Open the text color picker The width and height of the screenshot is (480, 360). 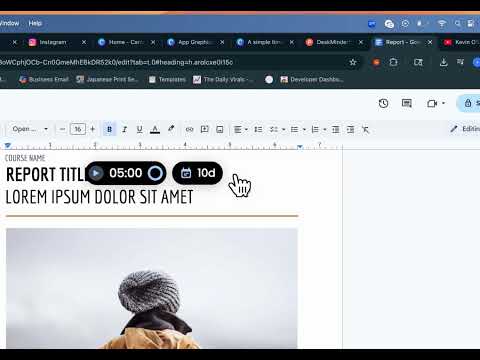(x=155, y=129)
